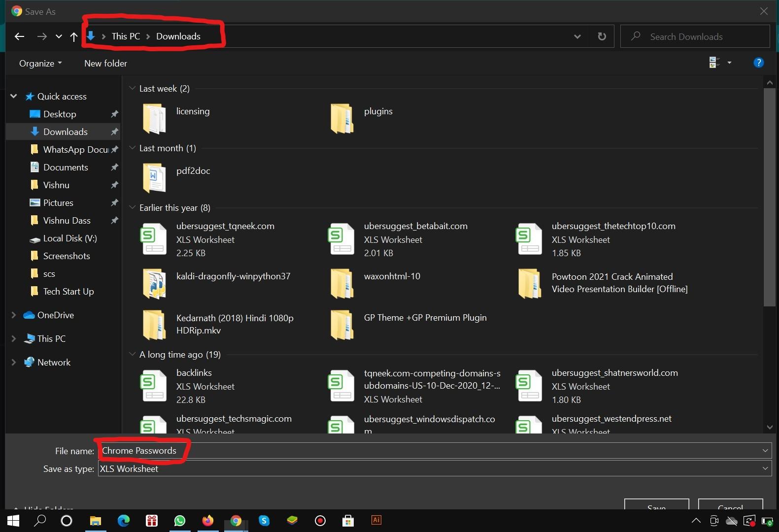
Task: Create a New folder
Action: 105,64
